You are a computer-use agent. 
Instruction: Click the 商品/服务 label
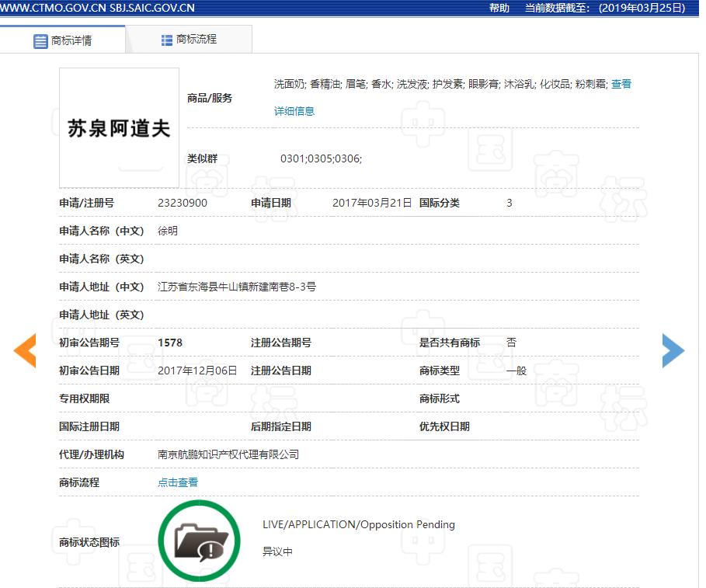click(x=210, y=98)
